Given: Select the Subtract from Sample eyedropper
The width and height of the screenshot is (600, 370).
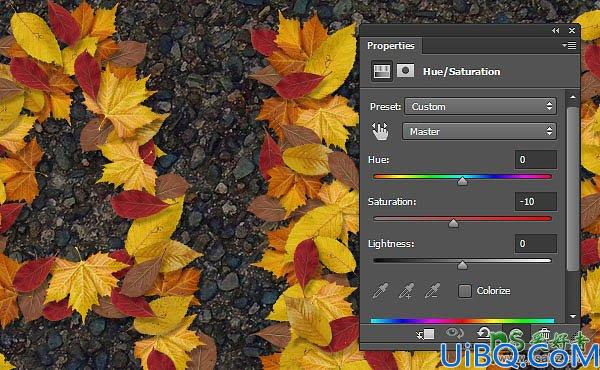Looking at the screenshot, I should tap(432, 291).
